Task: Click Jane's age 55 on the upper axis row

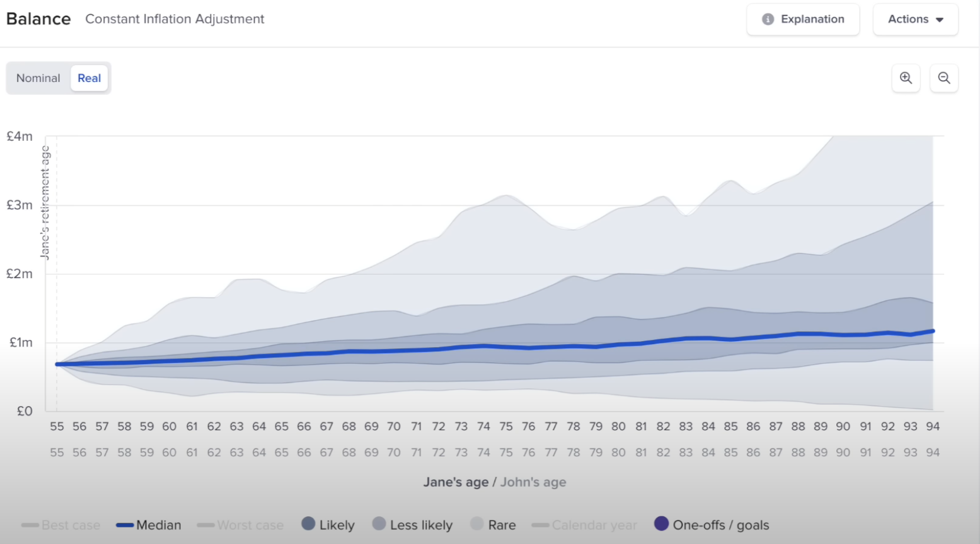Action: point(57,426)
